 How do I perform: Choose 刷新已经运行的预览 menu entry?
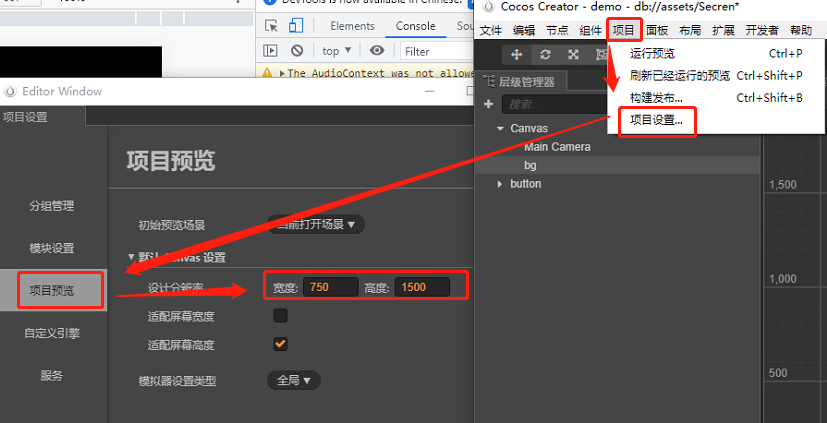(x=716, y=76)
